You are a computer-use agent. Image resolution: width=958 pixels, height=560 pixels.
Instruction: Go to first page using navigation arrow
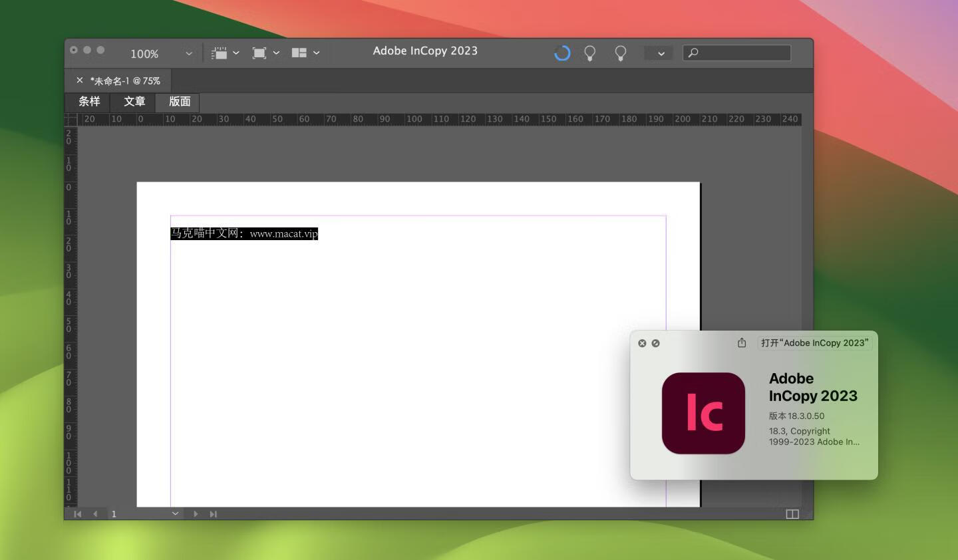tap(78, 514)
